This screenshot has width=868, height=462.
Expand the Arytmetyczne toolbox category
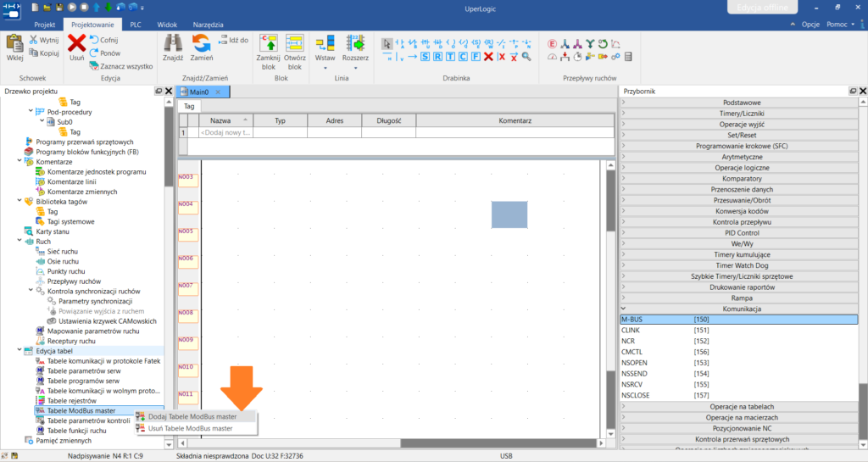623,157
